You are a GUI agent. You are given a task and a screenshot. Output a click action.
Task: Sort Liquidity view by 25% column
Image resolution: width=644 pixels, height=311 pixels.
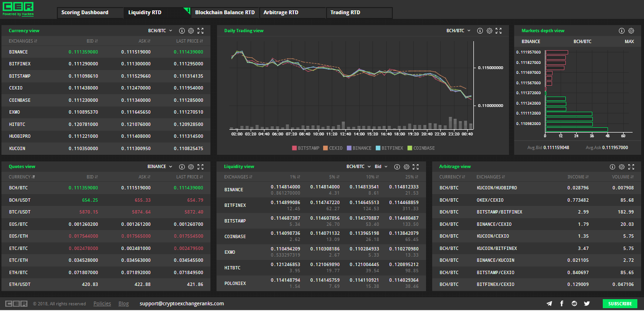412,177
